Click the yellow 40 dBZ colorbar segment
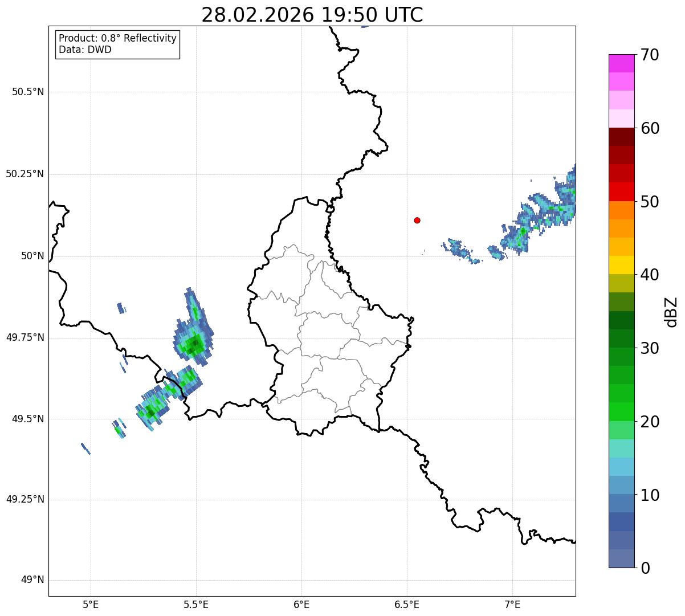 coord(621,265)
